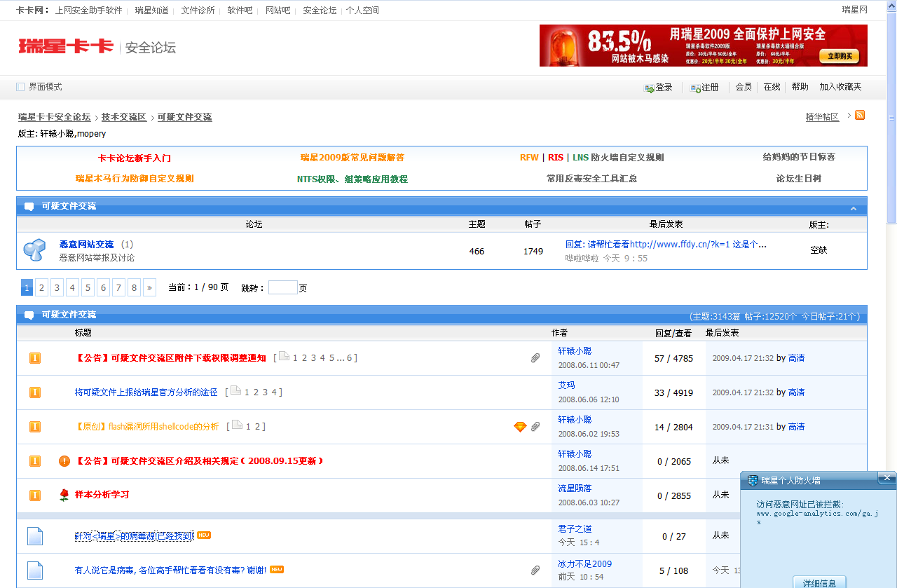Viewport: 897px width, 588px height.
Task: Collapse the upper 可疑文件交流 section
Action: [x=854, y=208]
